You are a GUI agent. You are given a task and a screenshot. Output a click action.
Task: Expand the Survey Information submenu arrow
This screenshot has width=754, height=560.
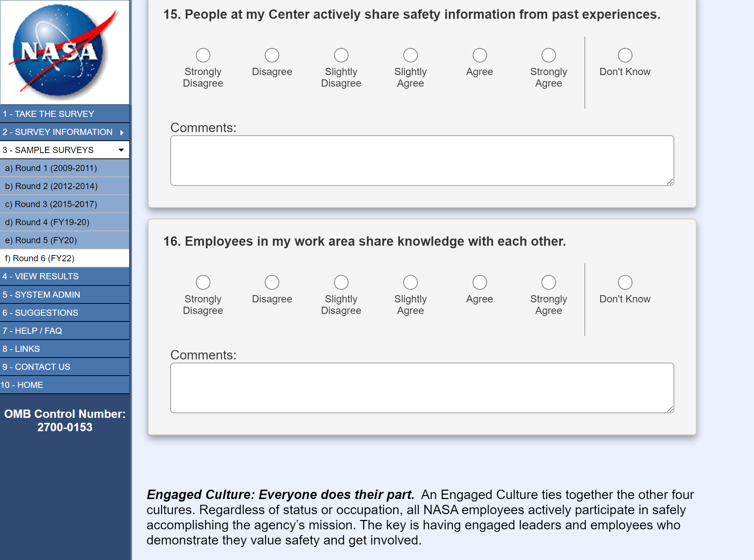(122, 132)
